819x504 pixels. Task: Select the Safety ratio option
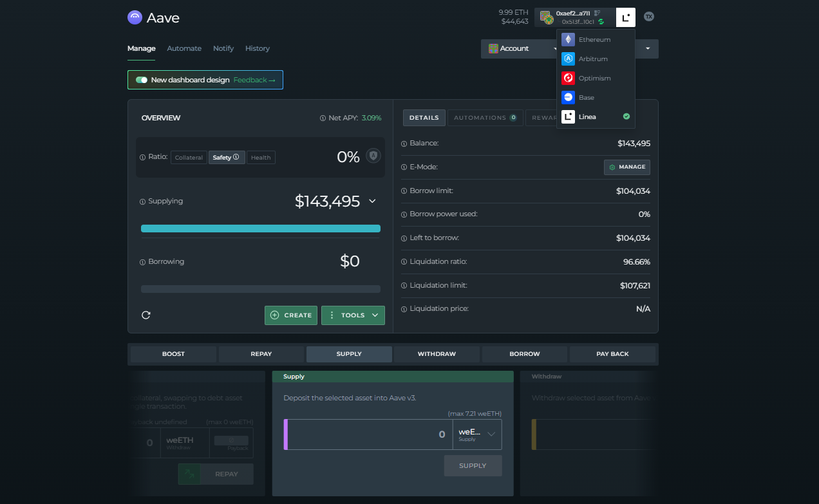coord(227,158)
